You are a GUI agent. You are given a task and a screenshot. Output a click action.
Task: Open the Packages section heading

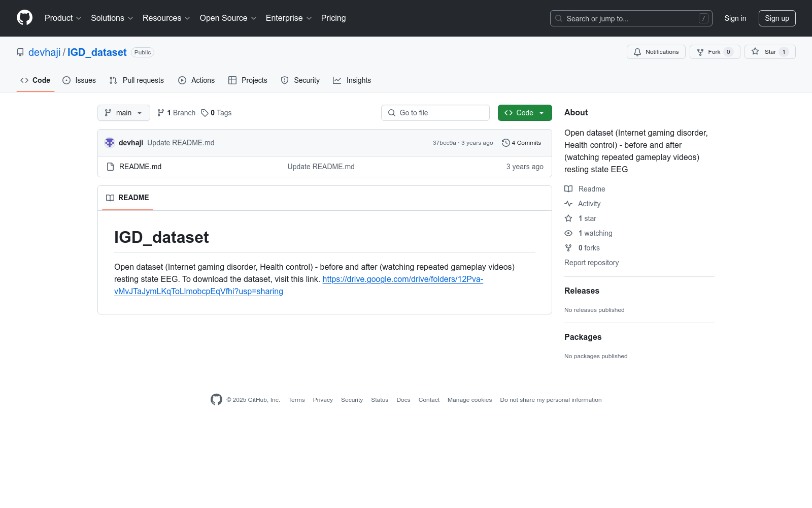click(583, 337)
